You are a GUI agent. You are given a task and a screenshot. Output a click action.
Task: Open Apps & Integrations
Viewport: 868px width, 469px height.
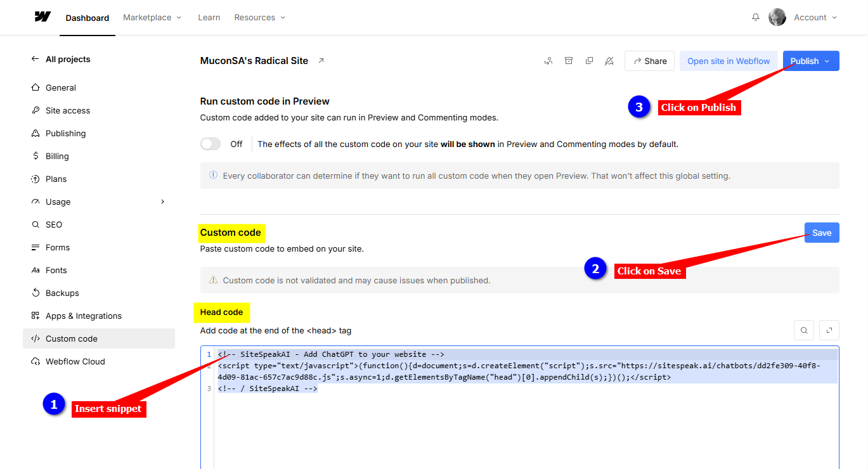[x=99, y=316]
